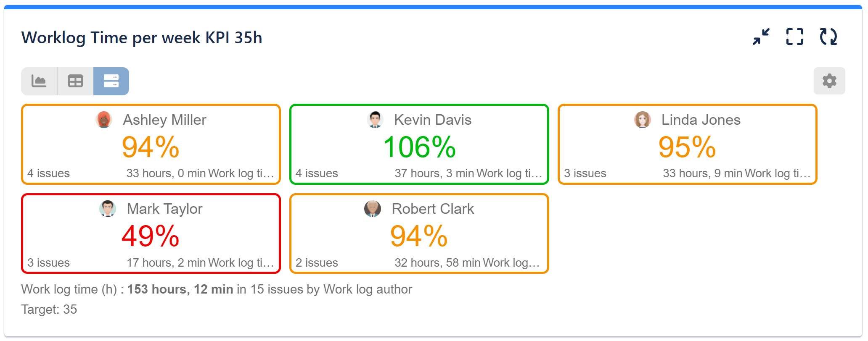The image size is (868, 341).
Task: Select the chart view icon
Action: [x=39, y=81]
